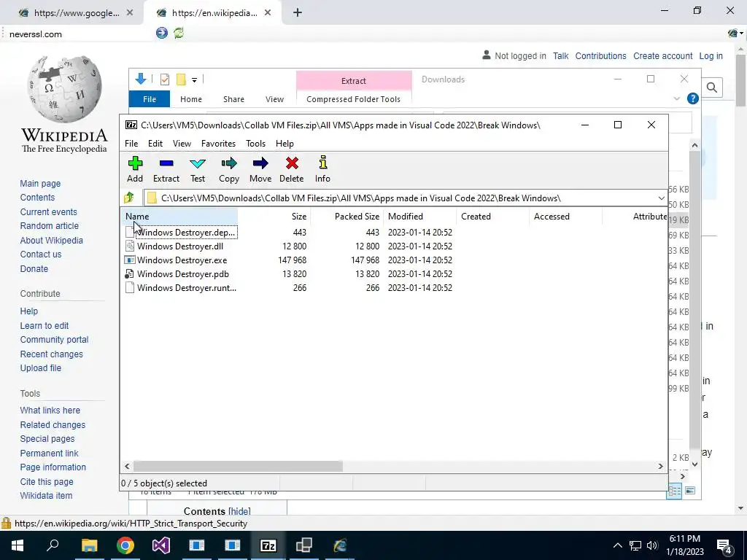
Task: Click the Current events sidebar link
Action: [x=49, y=212]
